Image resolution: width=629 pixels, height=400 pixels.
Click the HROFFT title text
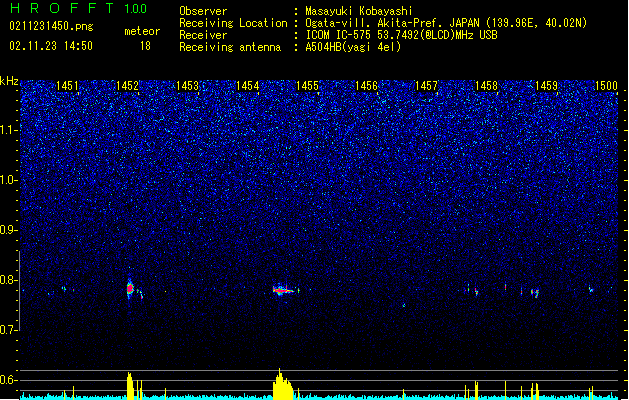pyautogui.click(x=62, y=8)
